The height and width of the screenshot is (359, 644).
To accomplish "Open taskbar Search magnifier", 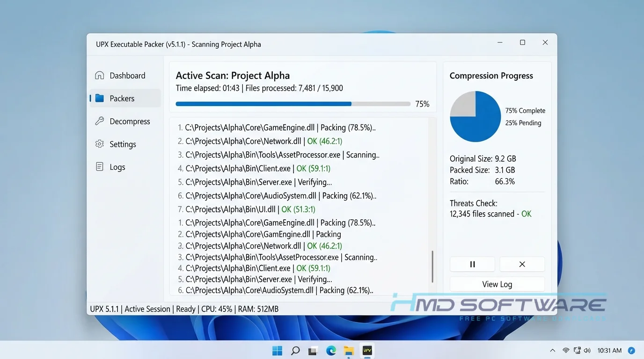I will (295, 351).
